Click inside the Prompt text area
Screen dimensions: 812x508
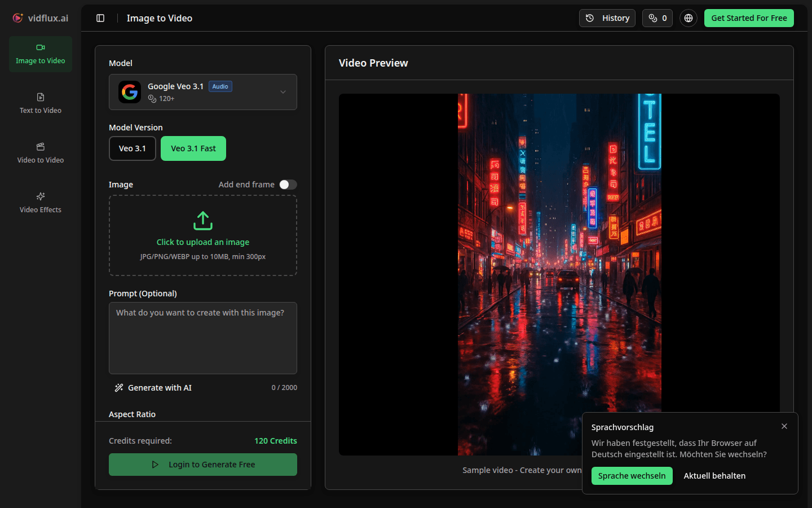(203, 338)
